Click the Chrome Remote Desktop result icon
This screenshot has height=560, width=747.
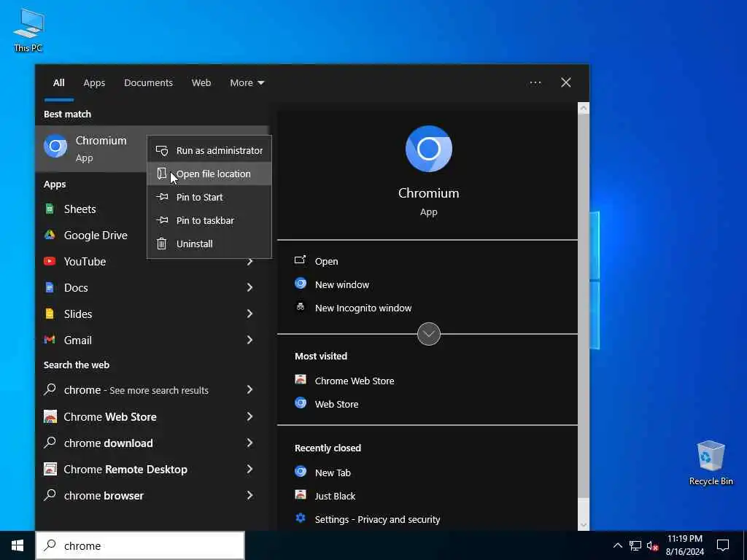[x=50, y=469]
